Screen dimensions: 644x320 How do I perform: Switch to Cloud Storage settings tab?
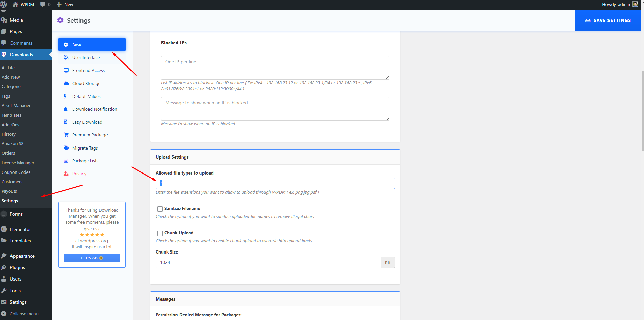click(x=92, y=83)
